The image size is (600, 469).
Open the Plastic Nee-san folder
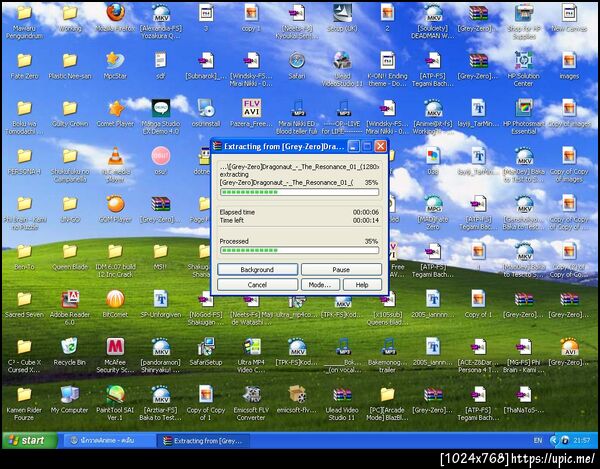(x=70, y=61)
